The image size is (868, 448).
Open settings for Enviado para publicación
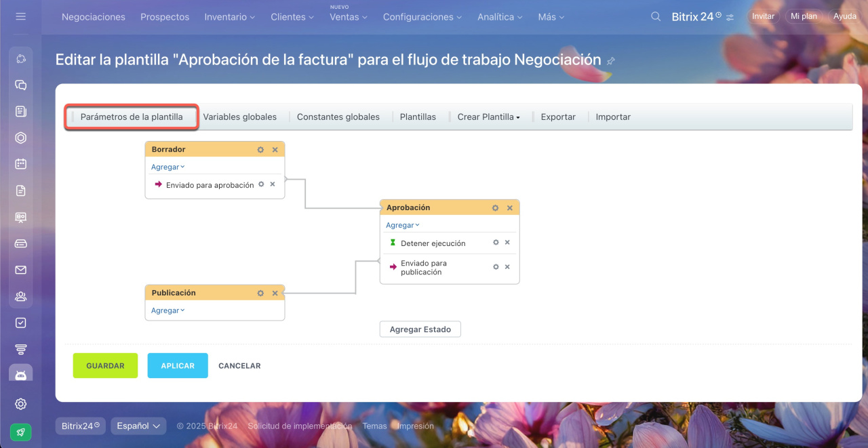click(496, 267)
